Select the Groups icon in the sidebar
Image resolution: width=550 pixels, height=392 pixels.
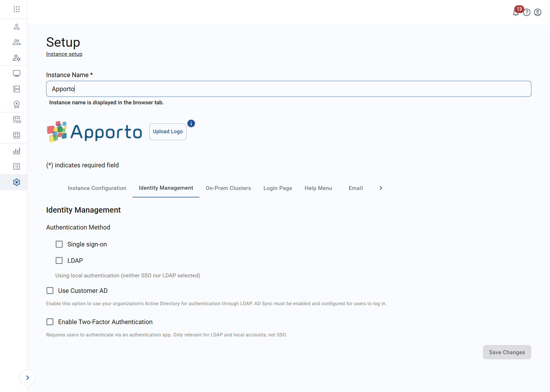16,42
